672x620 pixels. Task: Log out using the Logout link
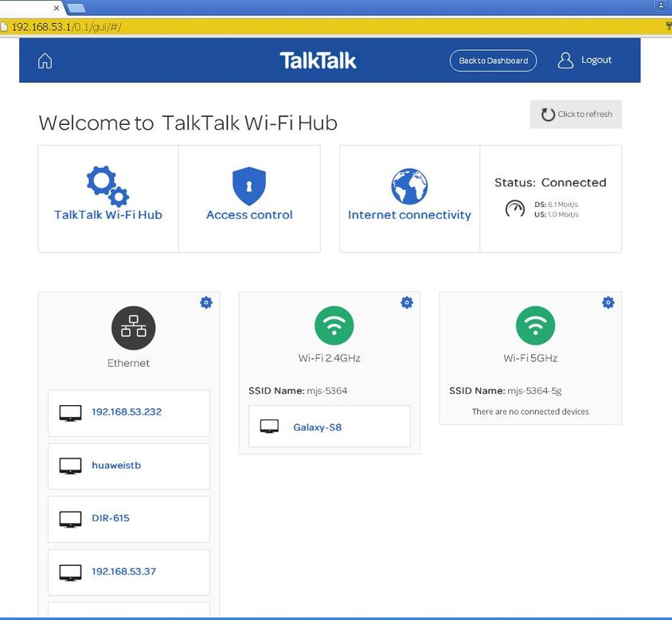pyautogui.click(x=585, y=60)
